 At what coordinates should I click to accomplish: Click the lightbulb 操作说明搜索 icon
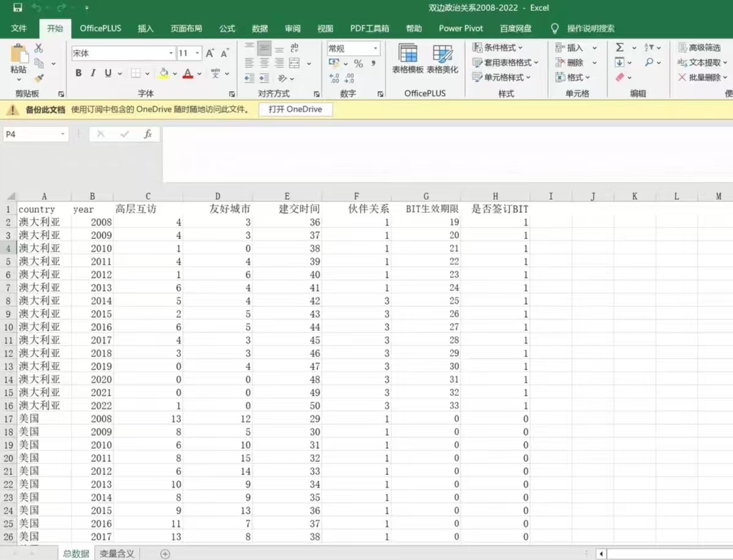point(554,29)
